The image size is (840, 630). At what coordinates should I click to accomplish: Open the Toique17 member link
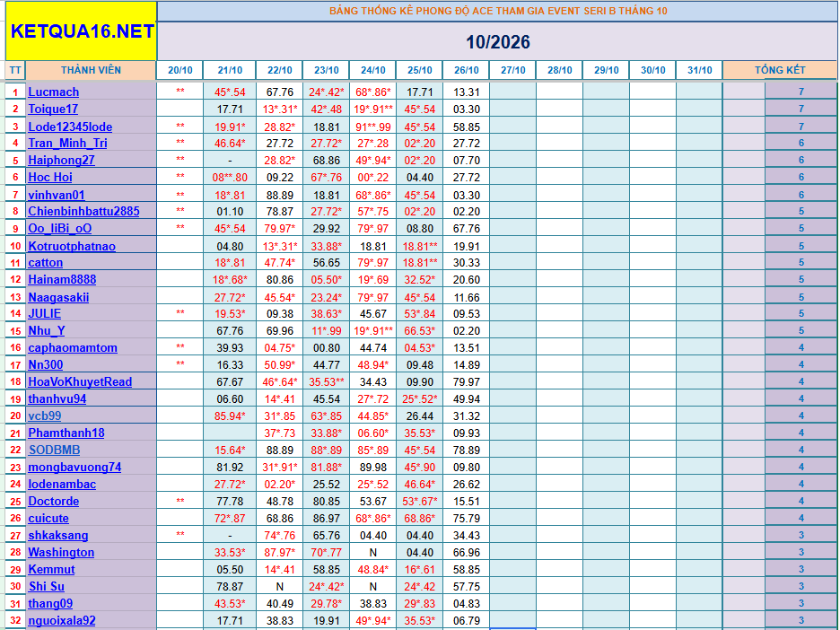tap(53, 109)
